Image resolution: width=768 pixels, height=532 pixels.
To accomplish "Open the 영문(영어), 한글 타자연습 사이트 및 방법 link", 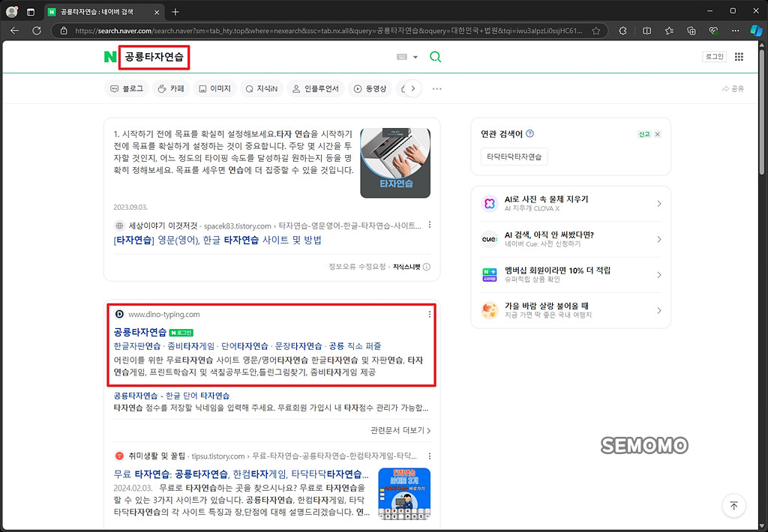I will point(217,240).
